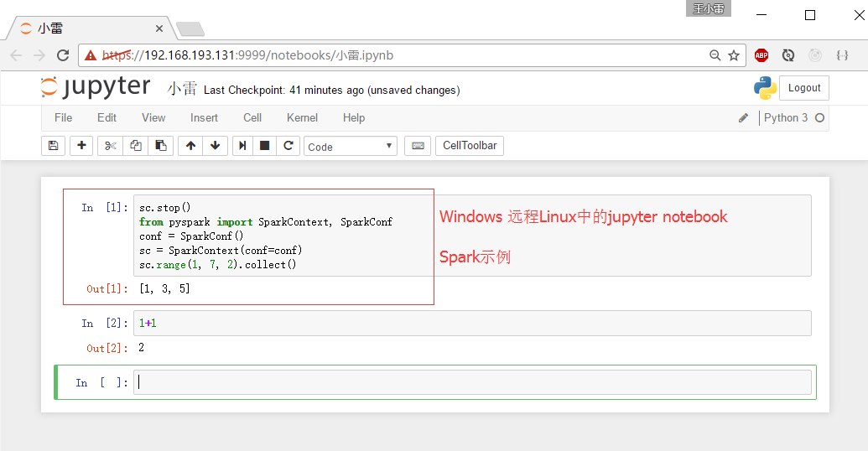Reload the page in the browser
This screenshot has width=868, height=451.
click(63, 55)
